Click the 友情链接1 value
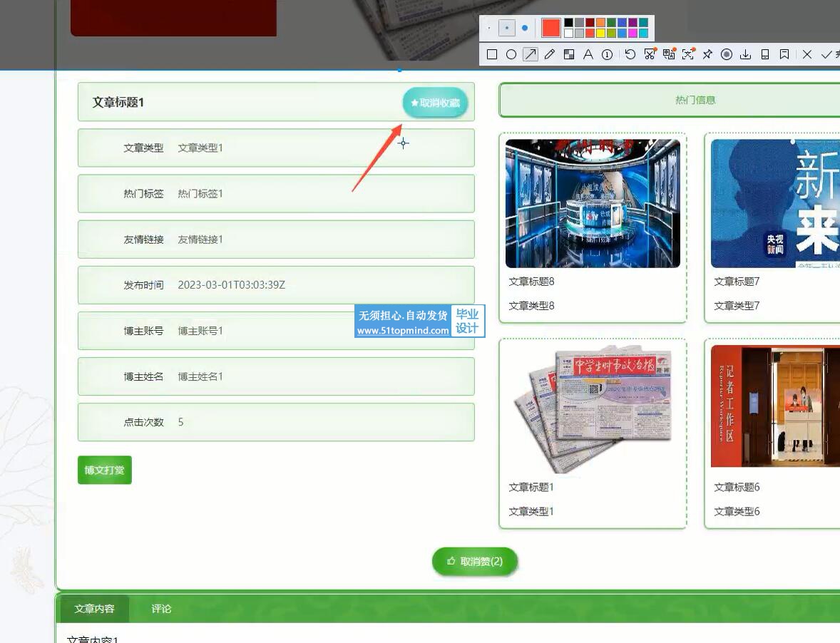This screenshot has width=840, height=643. click(200, 240)
